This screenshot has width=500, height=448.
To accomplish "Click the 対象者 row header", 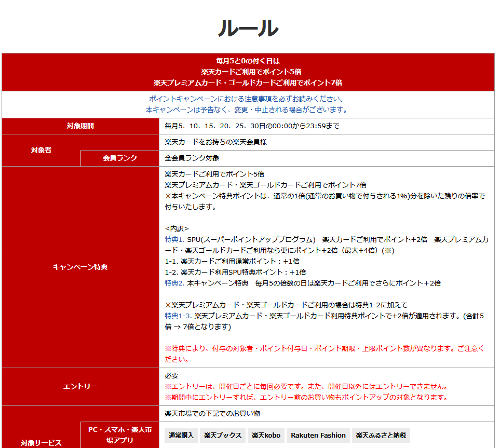I will [x=41, y=150].
